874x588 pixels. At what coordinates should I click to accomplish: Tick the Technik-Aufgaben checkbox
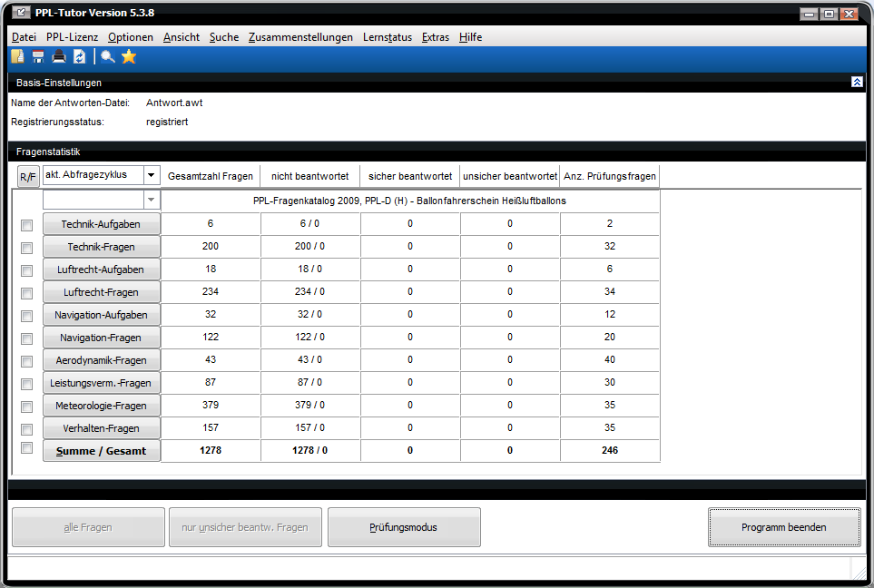click(x=26, y=225)
